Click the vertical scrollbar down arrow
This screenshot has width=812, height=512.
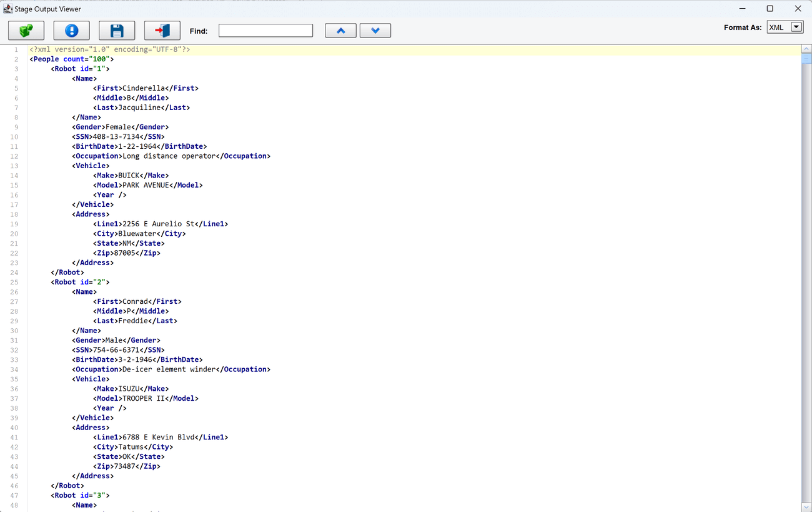tap(806, 507)
